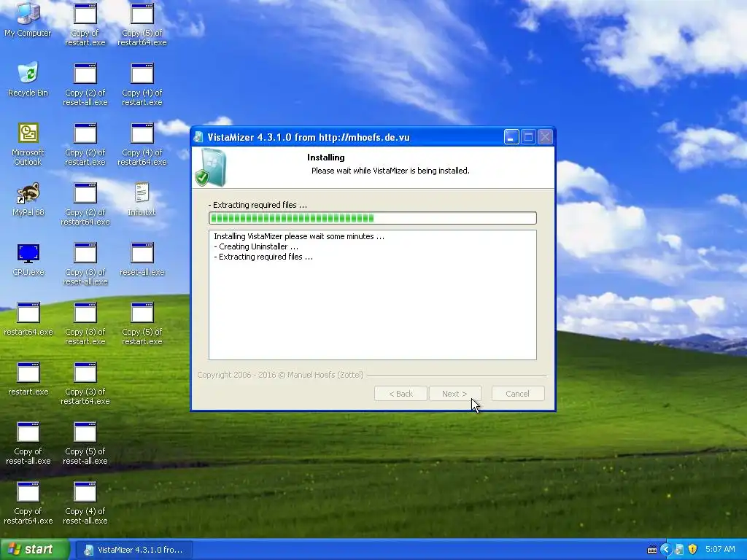The image size is (747, 560).
Task: Select the CRU.exe desktop icon
Action: point(28,260)
